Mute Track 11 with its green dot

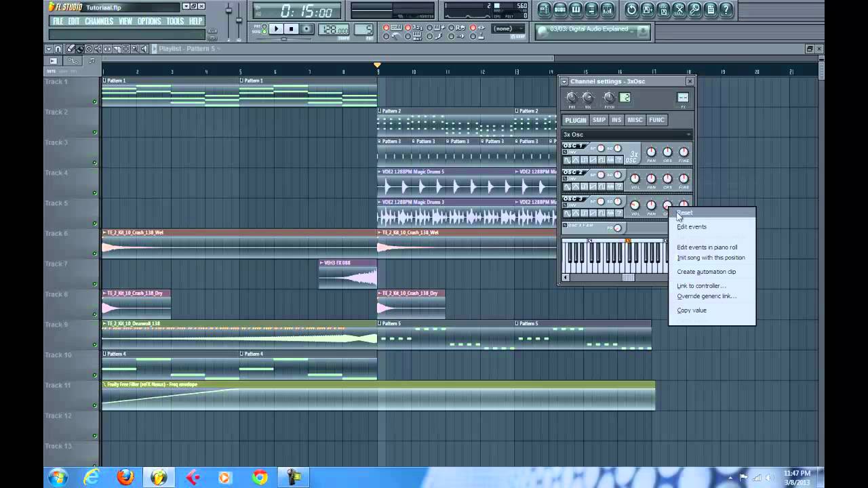tap(95, 405)
